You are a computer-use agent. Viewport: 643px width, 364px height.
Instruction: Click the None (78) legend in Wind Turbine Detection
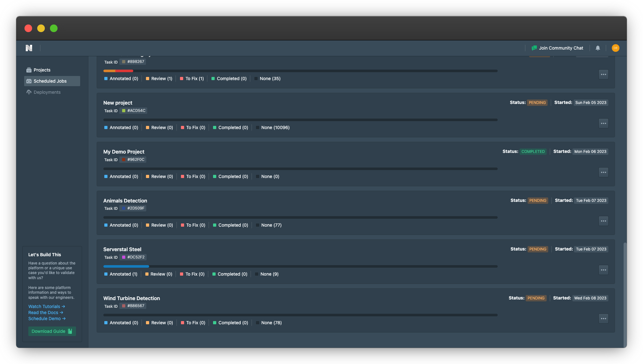coord(269,323)
